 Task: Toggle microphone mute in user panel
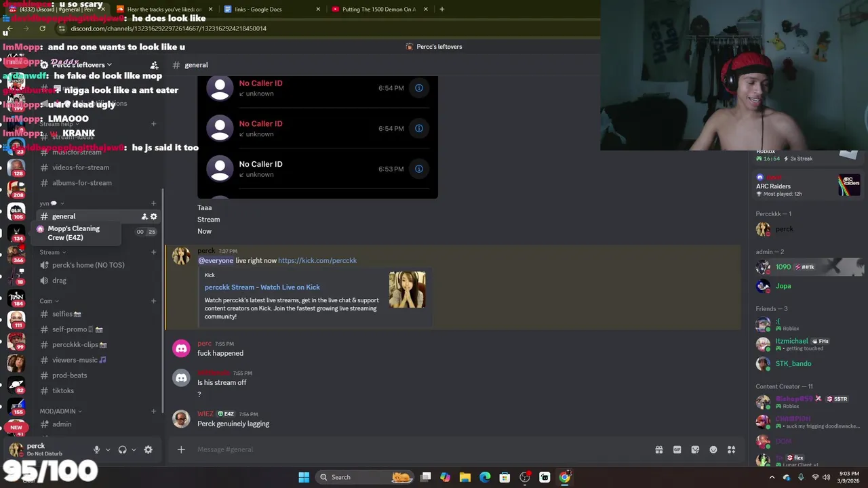click(96, 449)
